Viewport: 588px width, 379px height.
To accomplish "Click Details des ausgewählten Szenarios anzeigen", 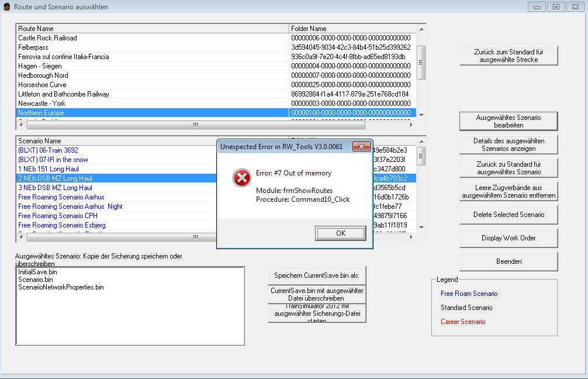I will pos(509,144).
